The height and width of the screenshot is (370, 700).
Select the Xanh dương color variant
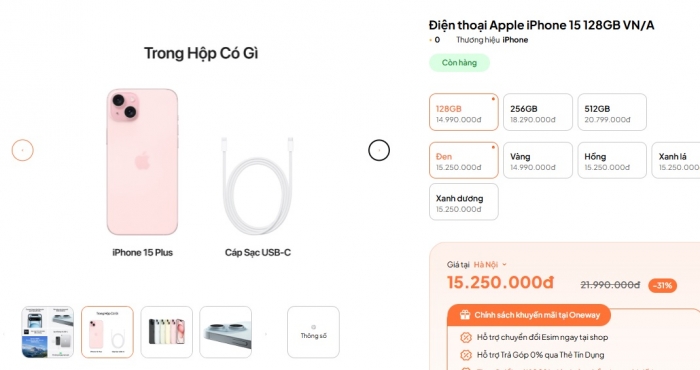(x=464, y=202)
